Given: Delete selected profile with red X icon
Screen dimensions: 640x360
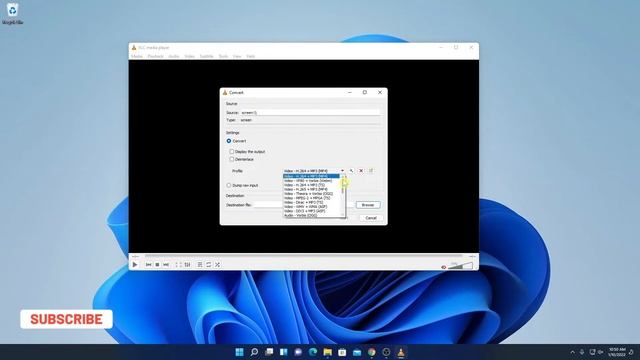Looking at the screenshot, I should (x=361, y=171).
